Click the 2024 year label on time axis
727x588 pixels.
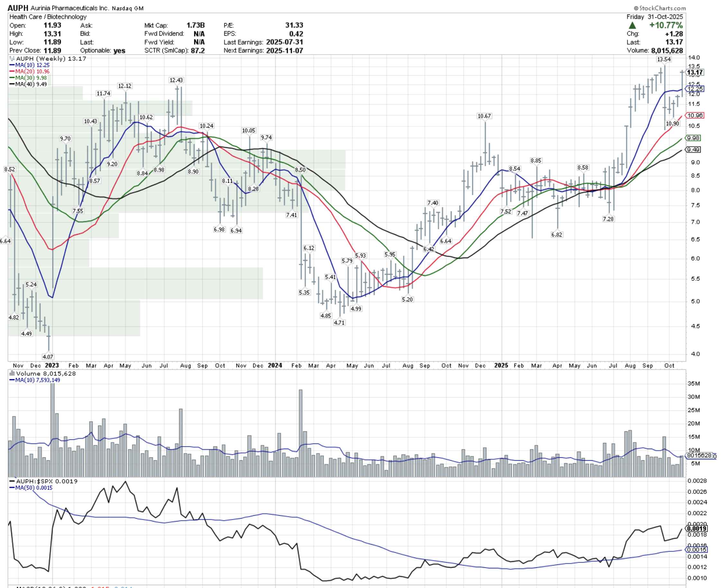275,365
